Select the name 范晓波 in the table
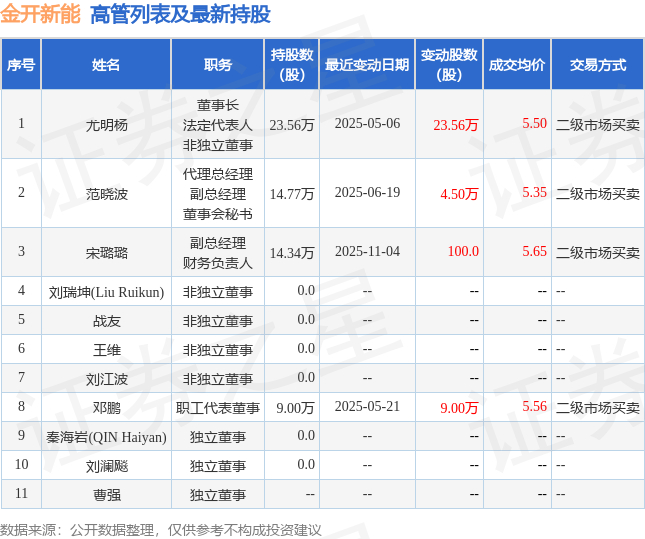 click(x=107, y=193)
